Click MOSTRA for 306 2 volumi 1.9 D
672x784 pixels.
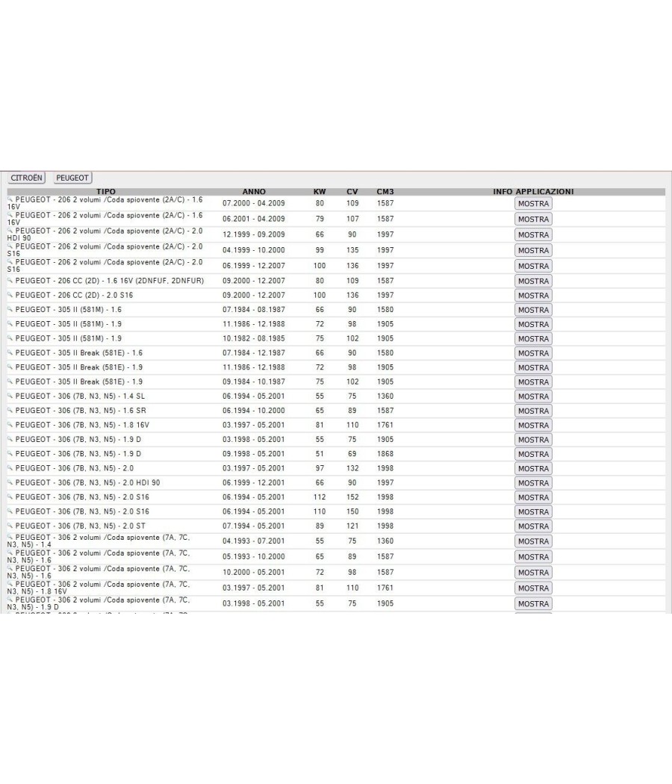tap(533, 603)
